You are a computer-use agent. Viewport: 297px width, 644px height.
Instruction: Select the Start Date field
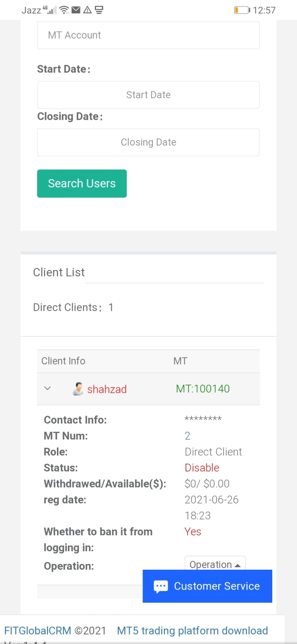[148, 95]
